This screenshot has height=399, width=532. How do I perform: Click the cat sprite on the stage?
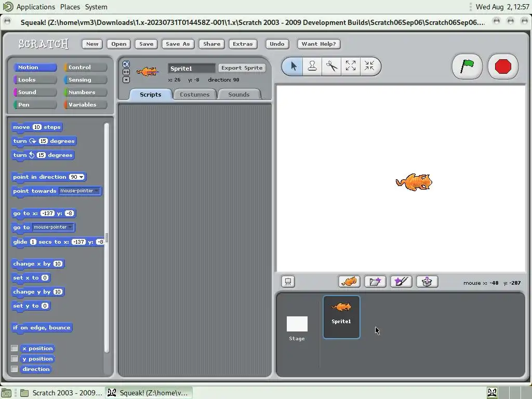pos(414,182)
